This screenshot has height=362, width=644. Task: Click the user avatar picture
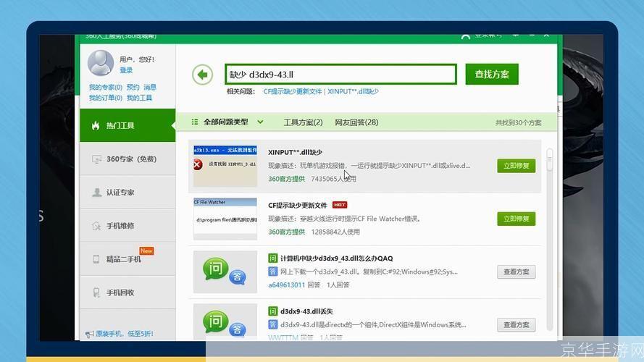pos(101,63)
